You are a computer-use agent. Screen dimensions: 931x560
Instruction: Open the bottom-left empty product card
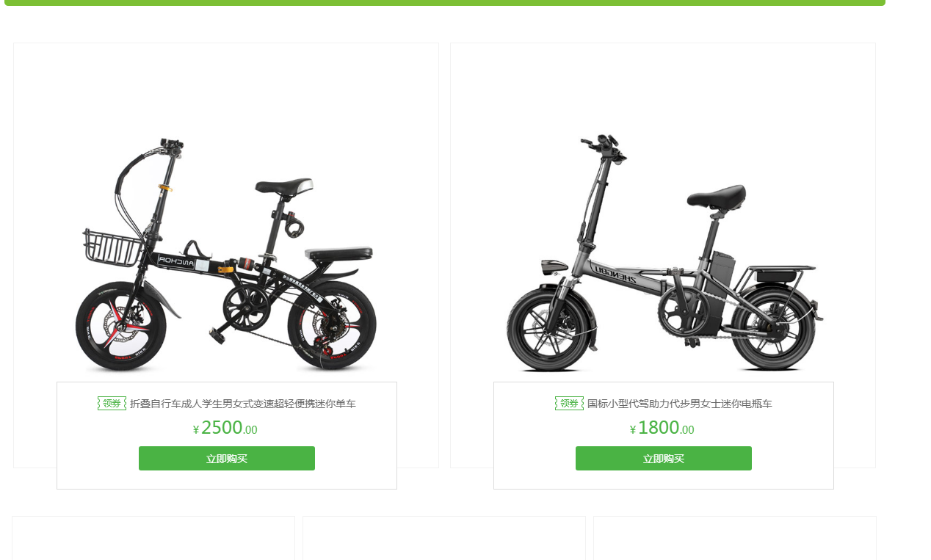(153, 538)
